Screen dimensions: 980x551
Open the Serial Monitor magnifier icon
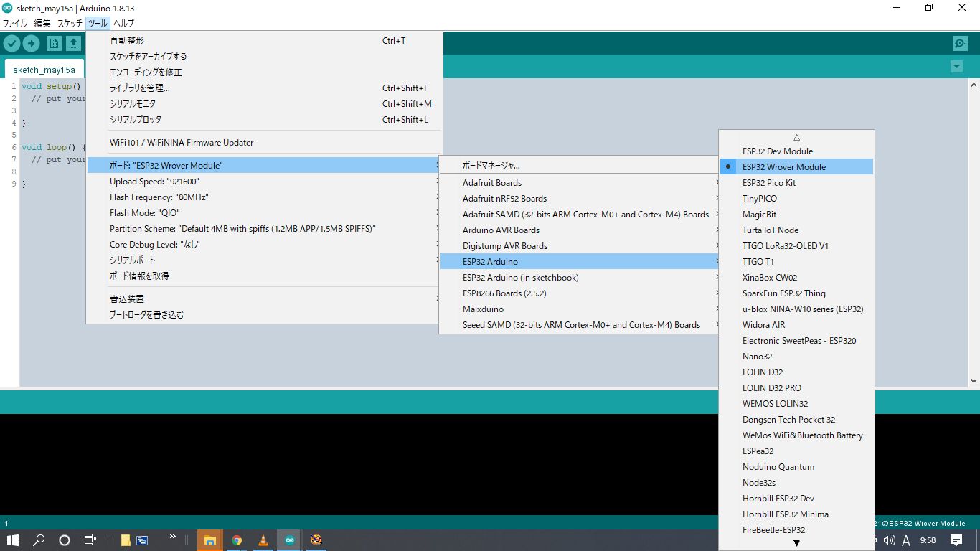[x=960, y=44]
